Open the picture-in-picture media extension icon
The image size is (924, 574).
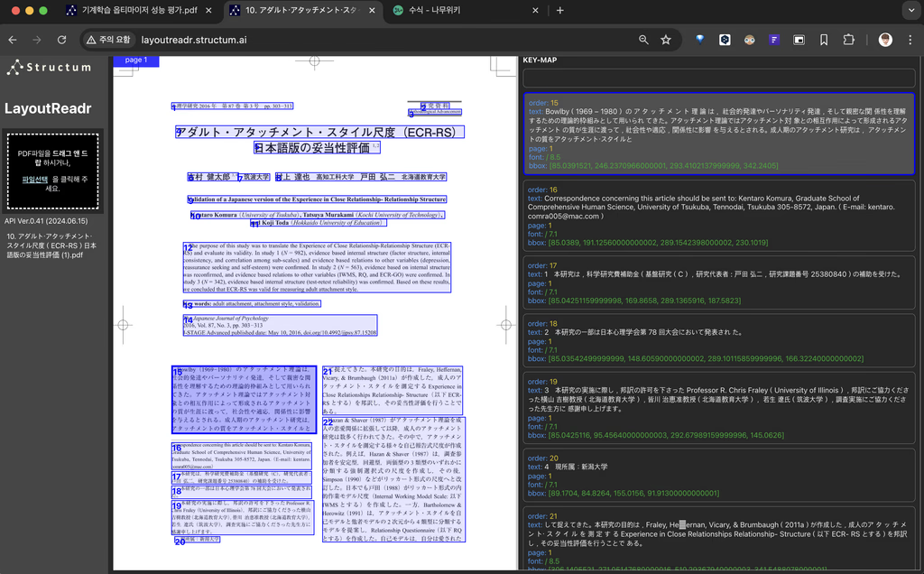click(799, 40)
